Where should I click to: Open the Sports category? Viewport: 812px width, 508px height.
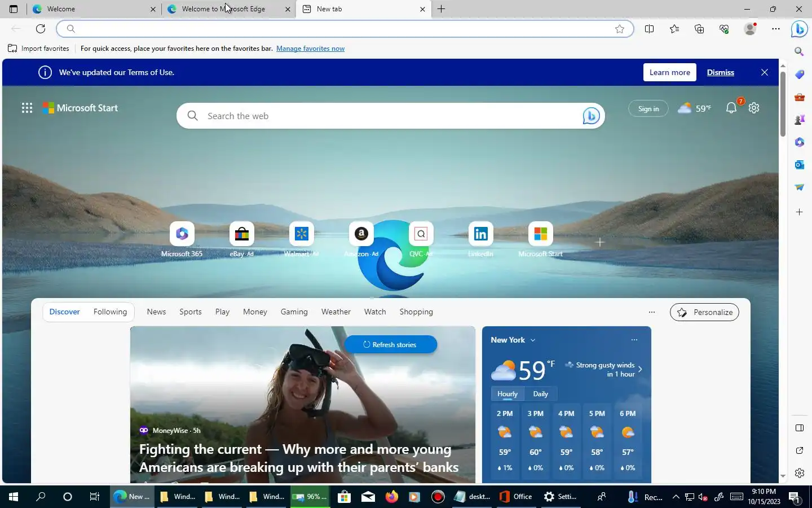coord(191,312)
